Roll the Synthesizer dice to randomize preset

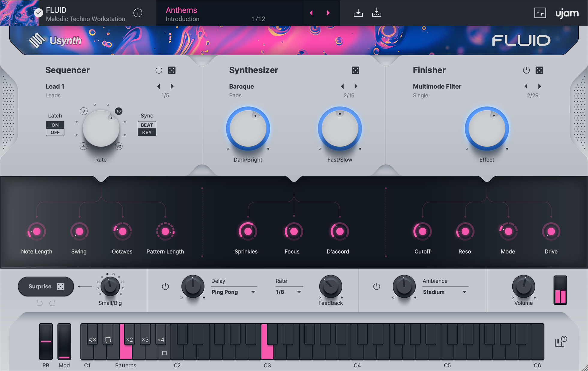(356, 70)
